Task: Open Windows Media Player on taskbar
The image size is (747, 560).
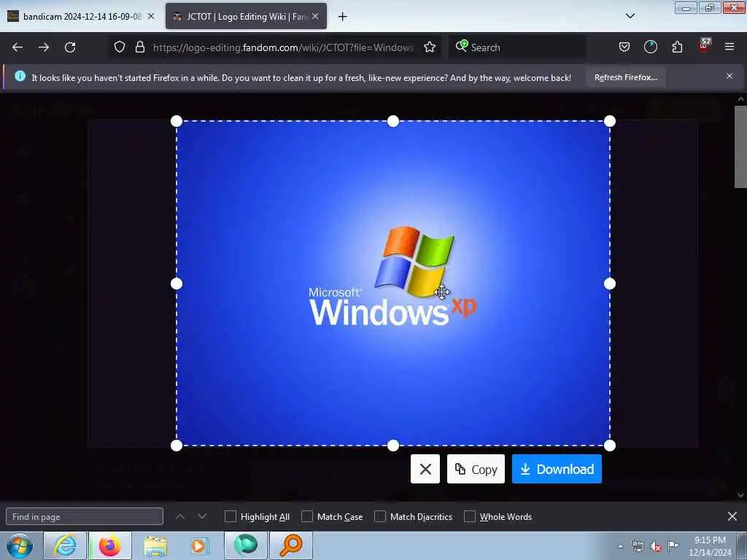Action: pyautogui.click(x=199, y=546)
